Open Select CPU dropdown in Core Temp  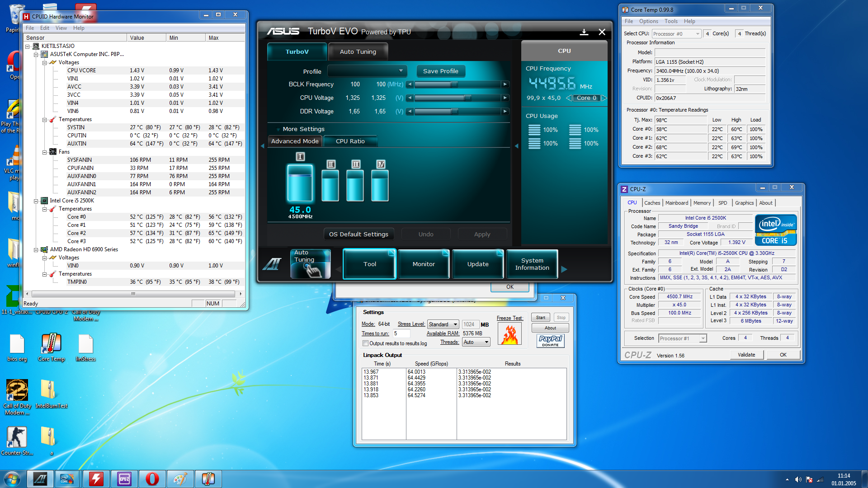676,34
